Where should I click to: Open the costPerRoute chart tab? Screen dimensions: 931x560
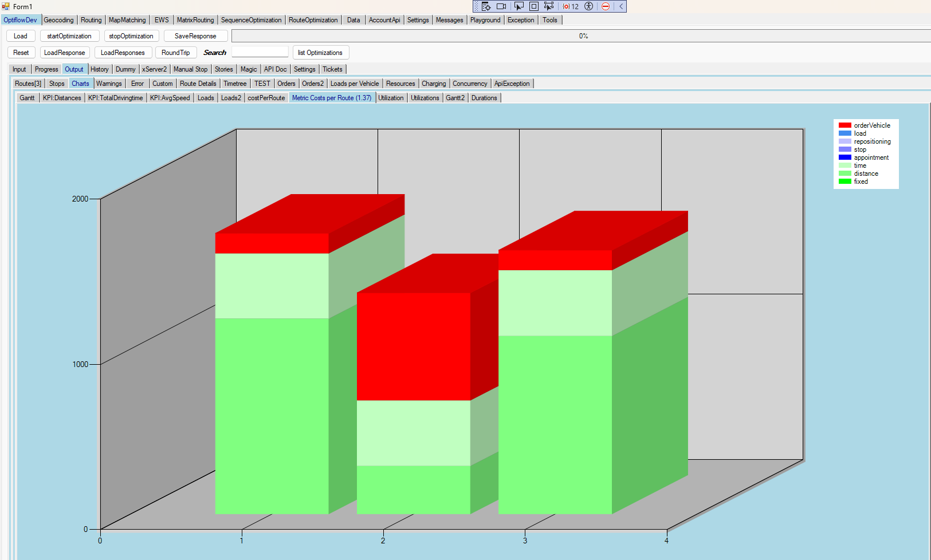point(266,98)
